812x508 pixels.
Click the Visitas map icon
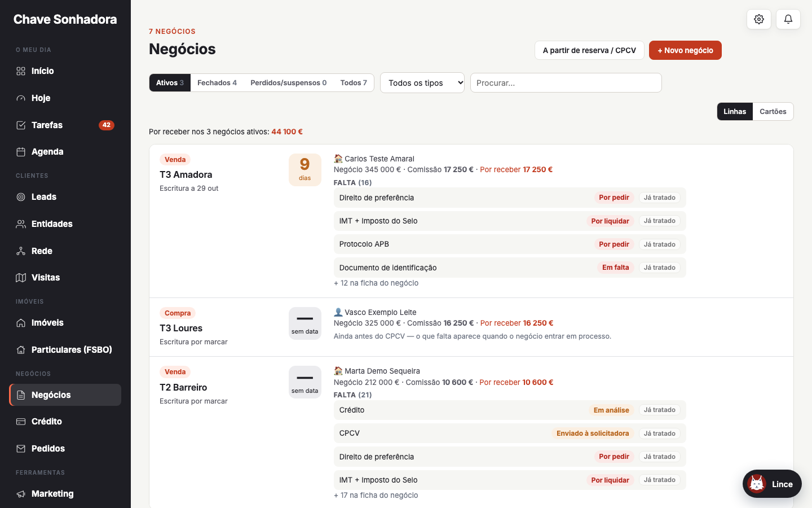[21, 278]
